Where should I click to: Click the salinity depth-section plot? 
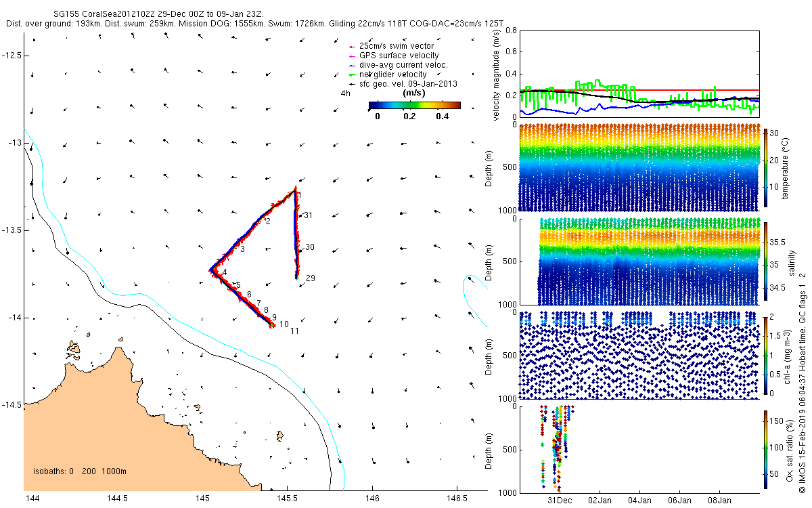(x=639, y=261)
